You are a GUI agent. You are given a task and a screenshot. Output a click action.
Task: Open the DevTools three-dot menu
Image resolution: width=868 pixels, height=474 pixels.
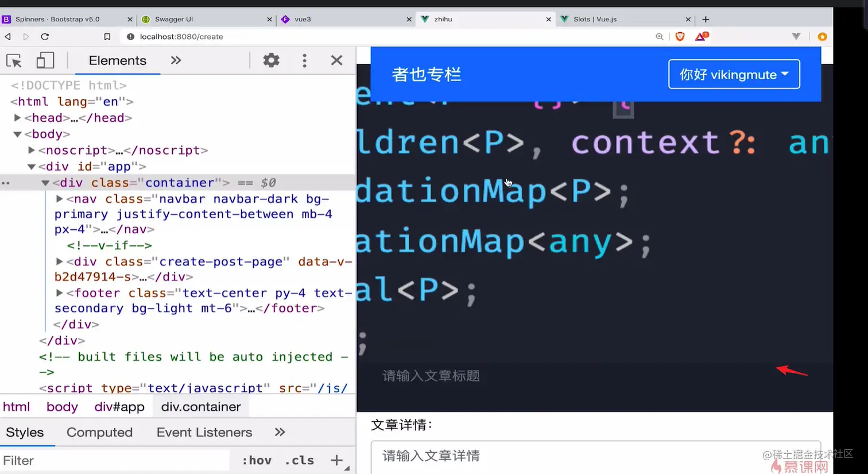coord(304,60)
